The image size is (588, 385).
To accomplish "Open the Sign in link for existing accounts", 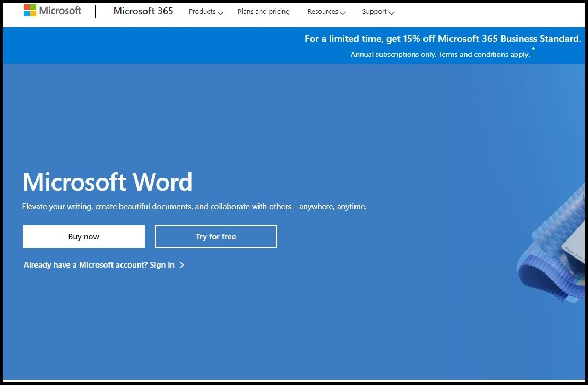I will [104, 265].
